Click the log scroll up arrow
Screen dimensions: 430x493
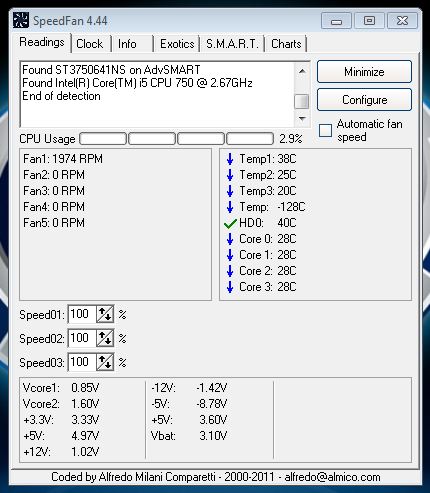(302, 71)
